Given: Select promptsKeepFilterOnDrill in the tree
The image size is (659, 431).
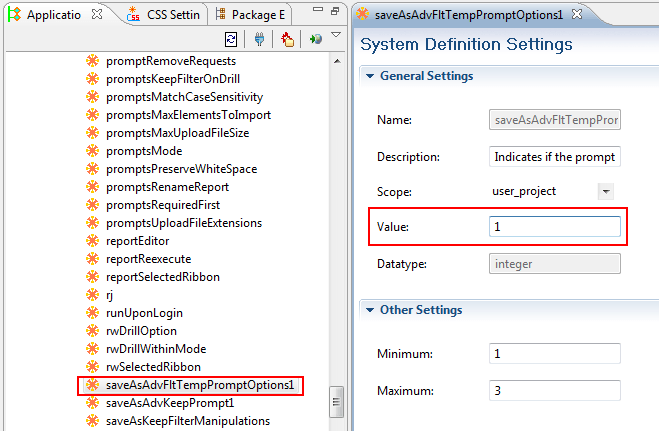Looking at the screenshot, I should (x=173, y=79).
